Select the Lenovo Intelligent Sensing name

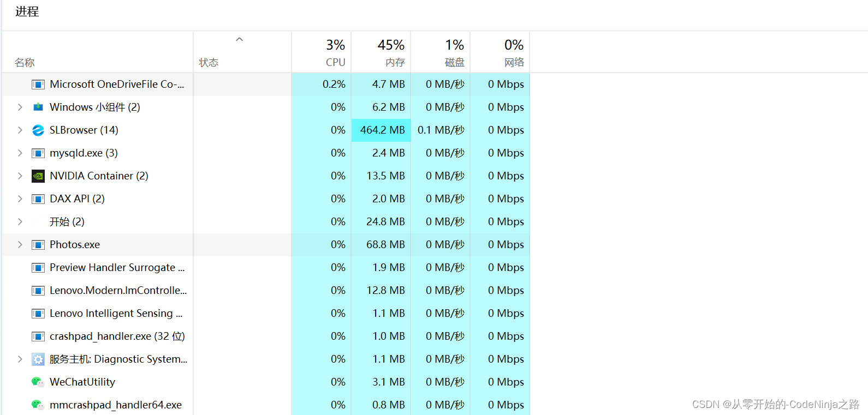[116, 314]
